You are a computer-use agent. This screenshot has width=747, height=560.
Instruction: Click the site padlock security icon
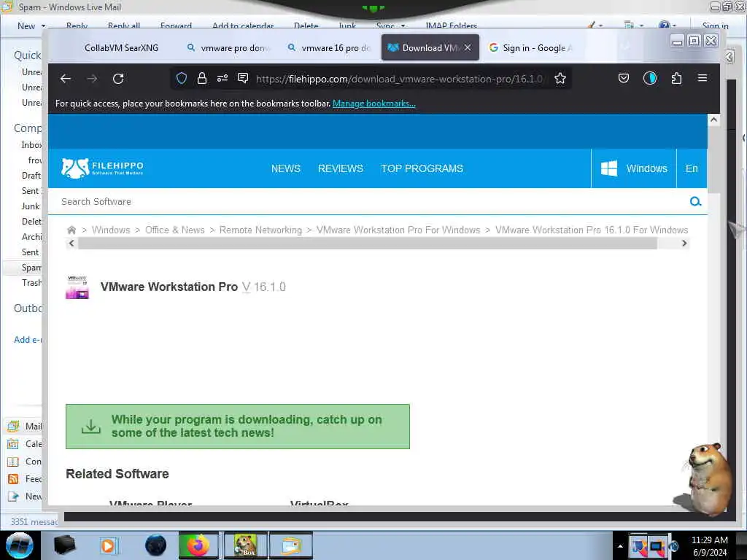(x=202, y=79)
